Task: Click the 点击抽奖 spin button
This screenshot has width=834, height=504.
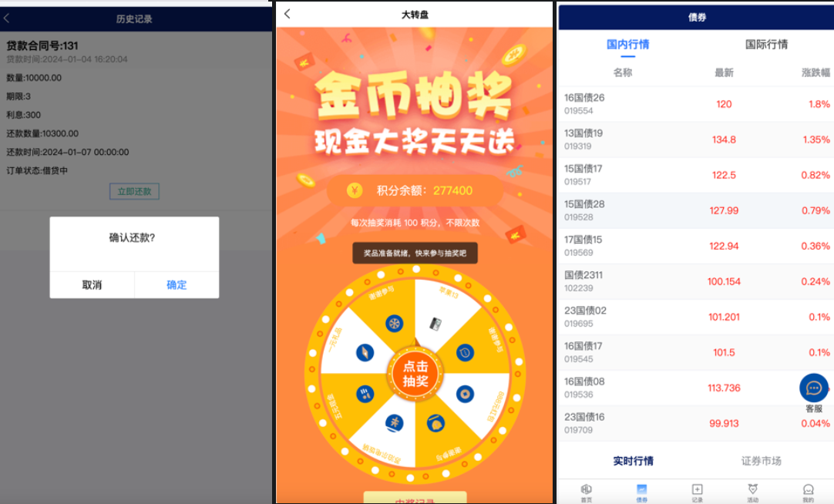Action: [x=415, y=374]
